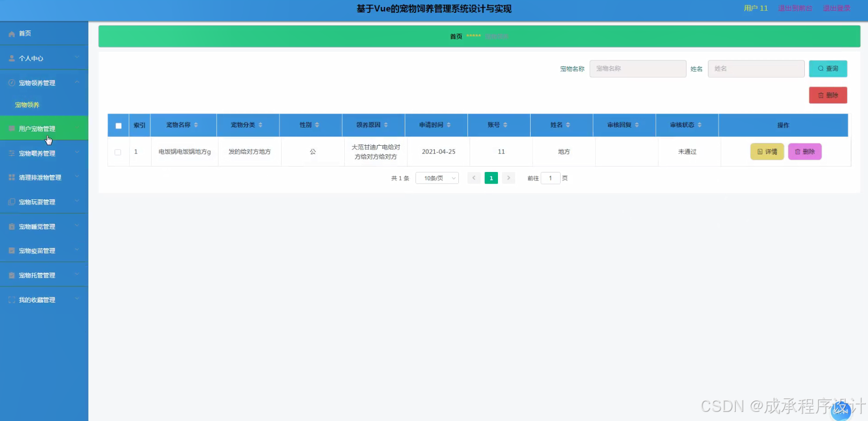
Task: Click the compass icon next to 宠物领养管理
Action: (x=12, y=83)
